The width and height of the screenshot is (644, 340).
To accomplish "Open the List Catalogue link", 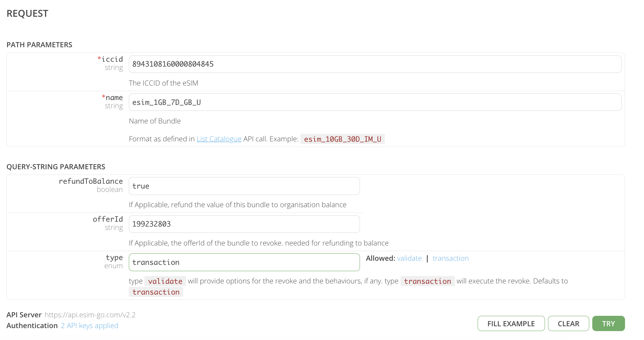I will [x=219, y=139].
